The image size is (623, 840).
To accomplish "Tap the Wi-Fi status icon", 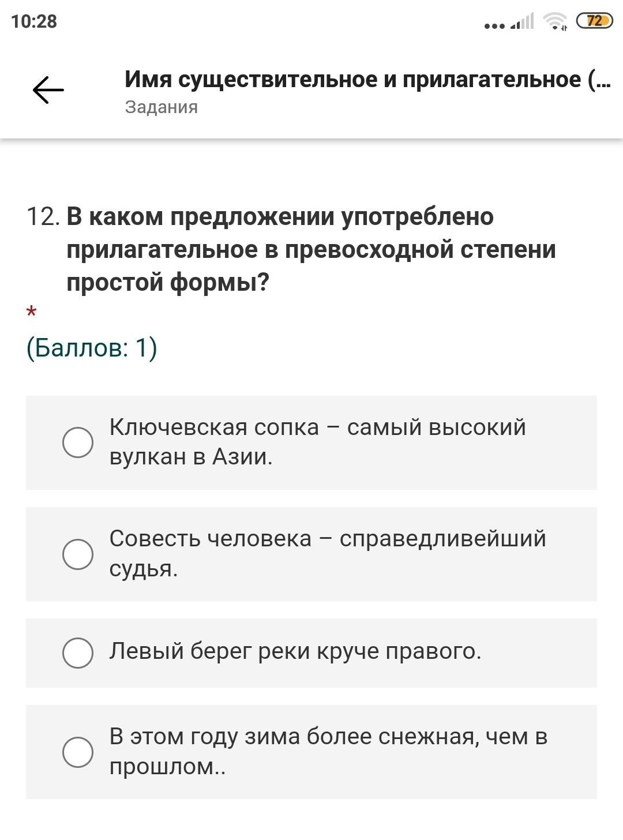I will [556, 22].
